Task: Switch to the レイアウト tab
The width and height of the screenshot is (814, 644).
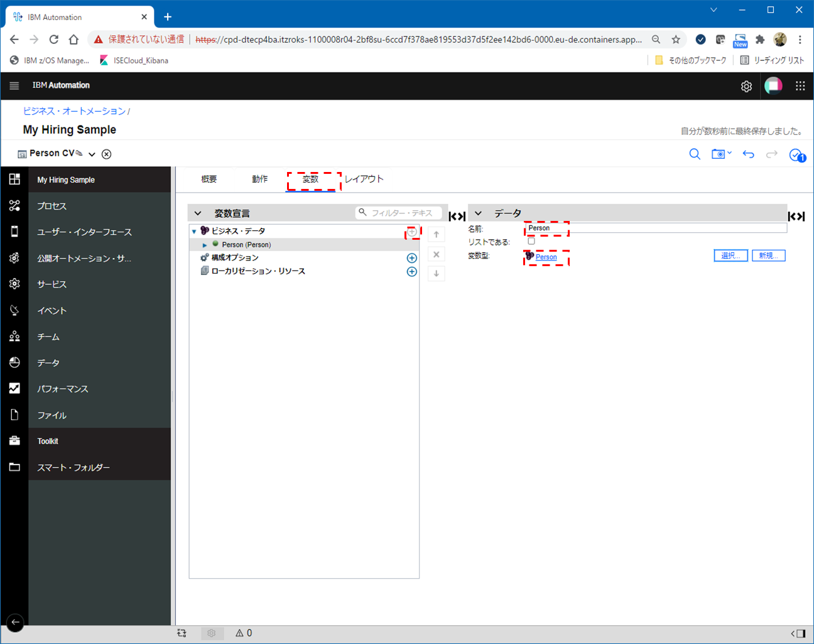Action: 364,179
